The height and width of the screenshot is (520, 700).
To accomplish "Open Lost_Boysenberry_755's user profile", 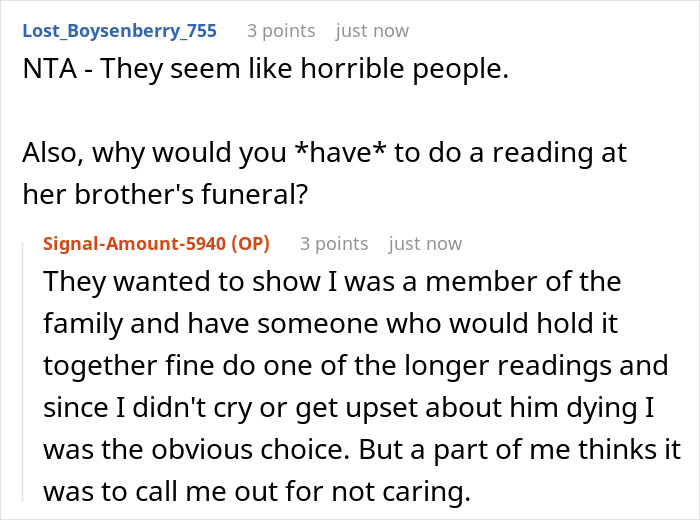I will pyautogui.click(x=119, y=31).
